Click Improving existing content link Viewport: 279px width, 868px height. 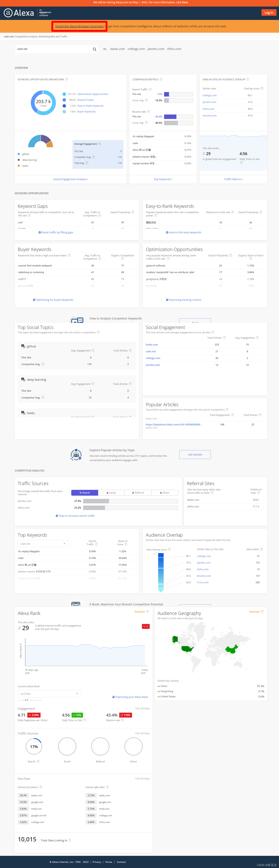pyautogui.click(x=184, y=300)
